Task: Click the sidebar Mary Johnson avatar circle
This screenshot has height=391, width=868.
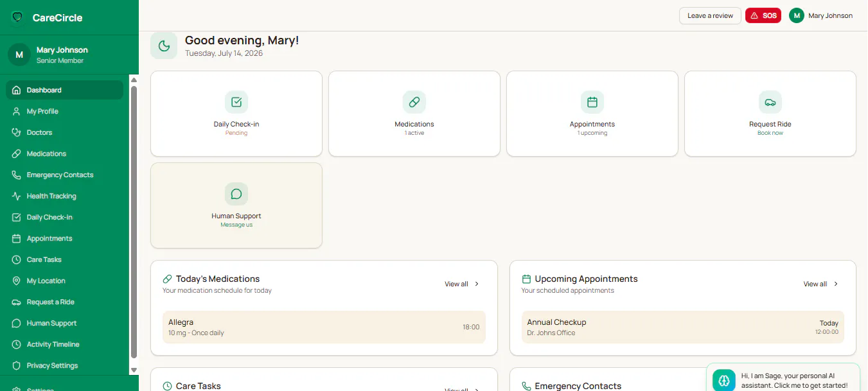Action: (19, 55)
